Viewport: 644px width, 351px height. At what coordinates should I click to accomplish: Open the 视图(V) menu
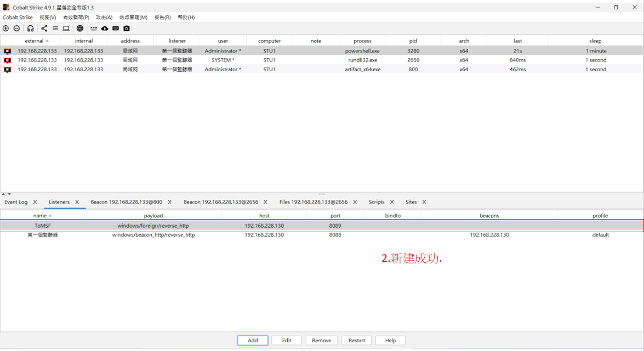coord(48,17)
